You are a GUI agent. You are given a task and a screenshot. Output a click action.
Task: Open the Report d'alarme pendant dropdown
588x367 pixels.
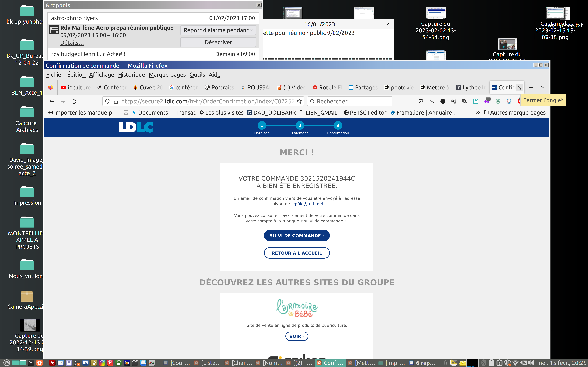click(218, 30)
